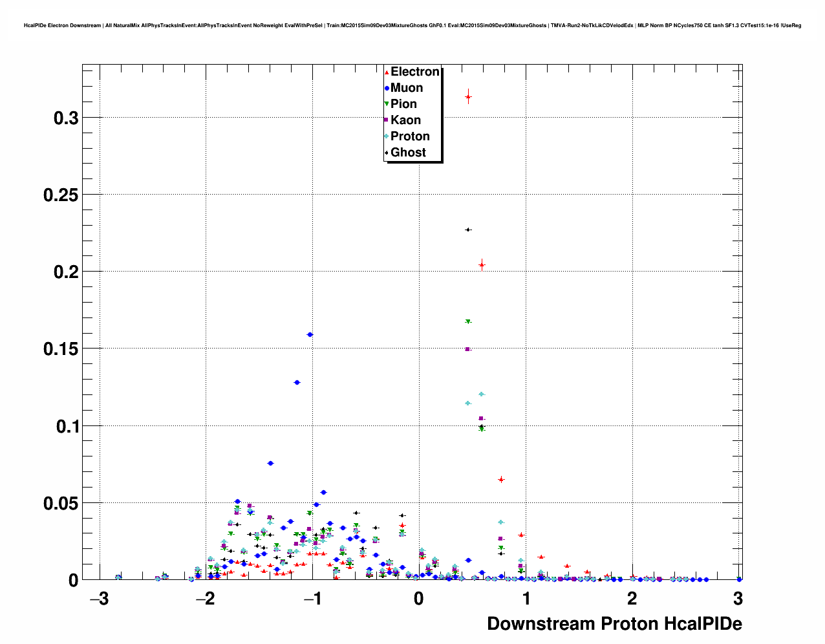Click the Kaon label in the legend
The width and height of the screenshot is (825, 644).
[405, 120]
